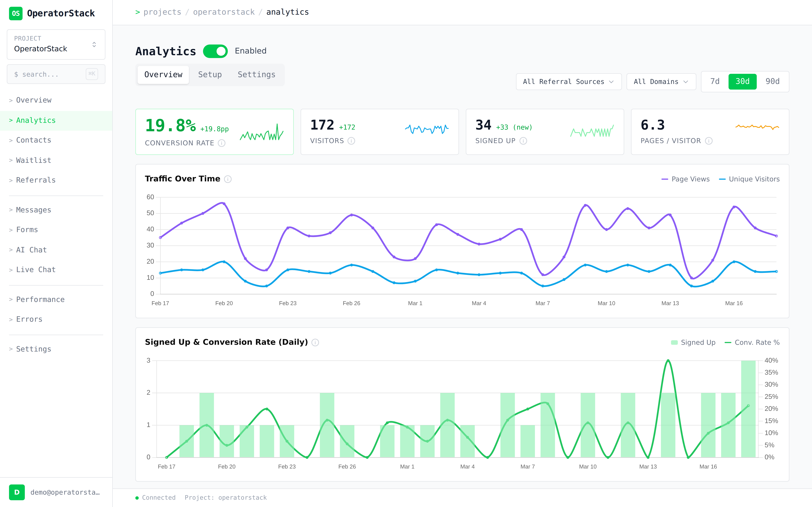Click the user avatar D icon
812x507 pixels.
click(x=17, y=492)
